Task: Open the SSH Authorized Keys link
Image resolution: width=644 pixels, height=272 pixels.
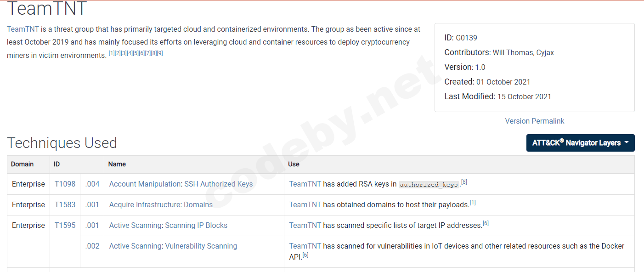Action: click(x=219, y=184)
